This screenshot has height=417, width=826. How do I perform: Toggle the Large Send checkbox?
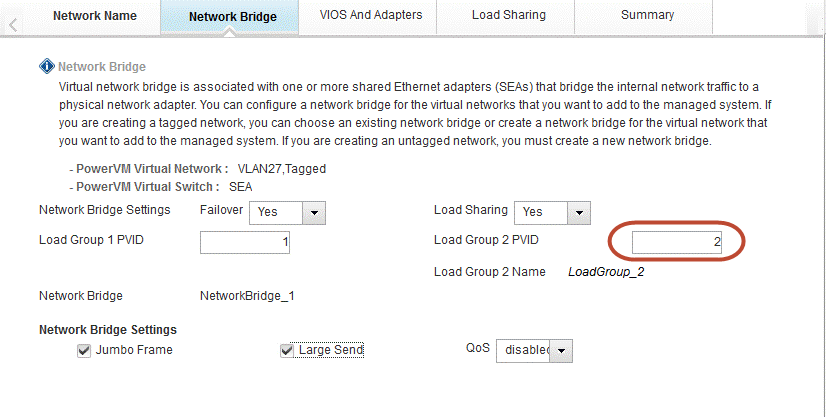[x=287, y=350]
